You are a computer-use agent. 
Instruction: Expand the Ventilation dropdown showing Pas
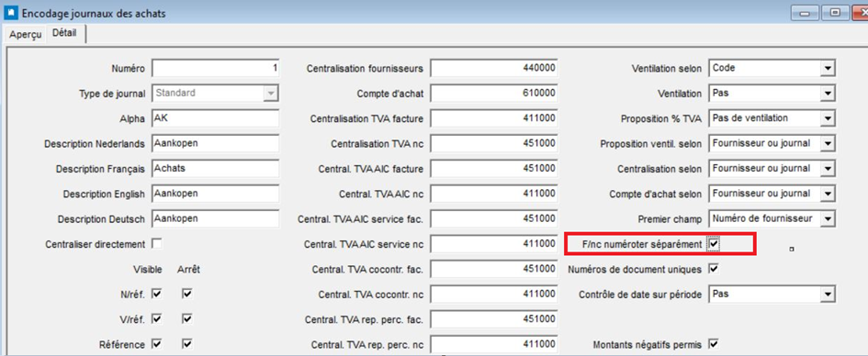coord(827,94)
